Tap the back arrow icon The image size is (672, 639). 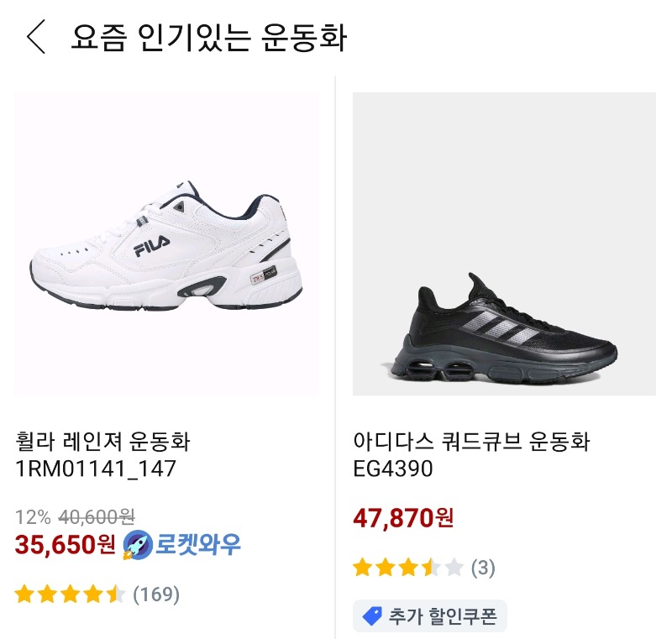35,38
